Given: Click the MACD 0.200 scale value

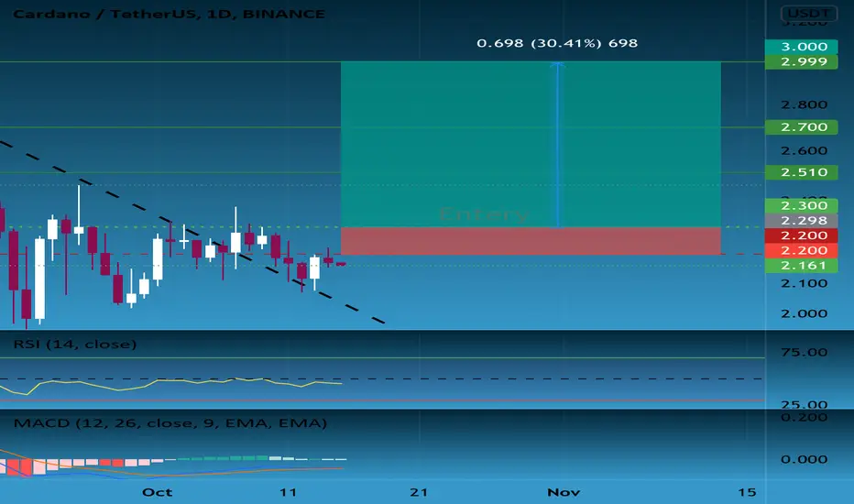Looking at the screenshot, I should (x=804, y=417).
